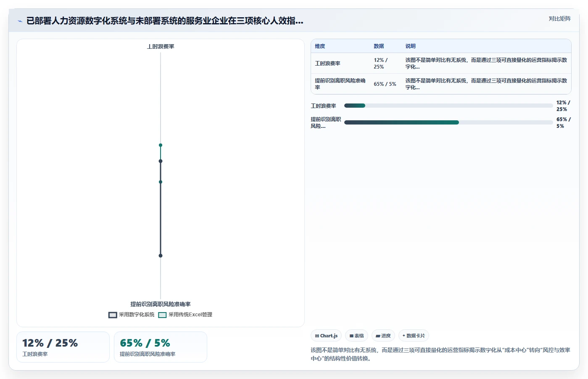The width and height of the screenshot is (588, 379).
Task: Select the 表格 tag chip
Action: pos(357,336)
